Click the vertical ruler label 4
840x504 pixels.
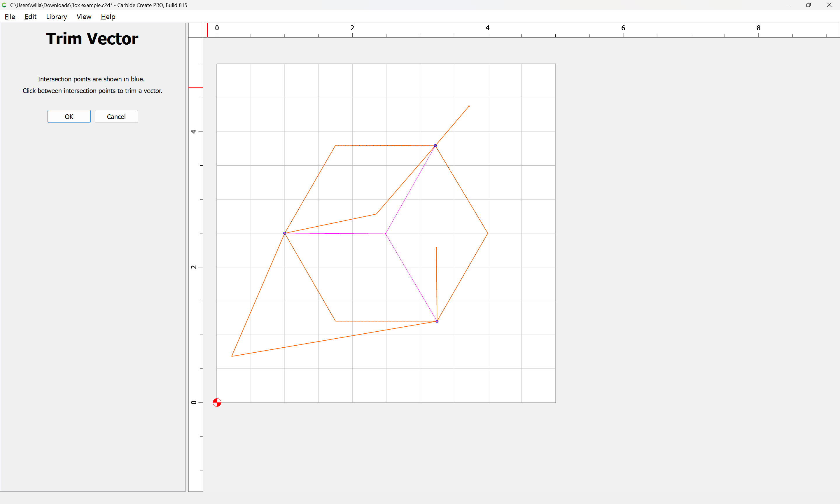tap(194, 132)
